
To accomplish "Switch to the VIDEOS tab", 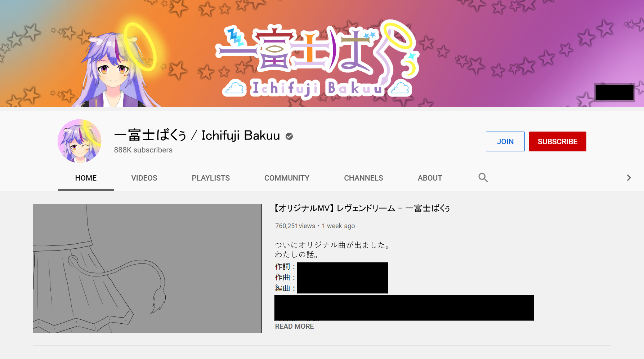I will (144, 178).
